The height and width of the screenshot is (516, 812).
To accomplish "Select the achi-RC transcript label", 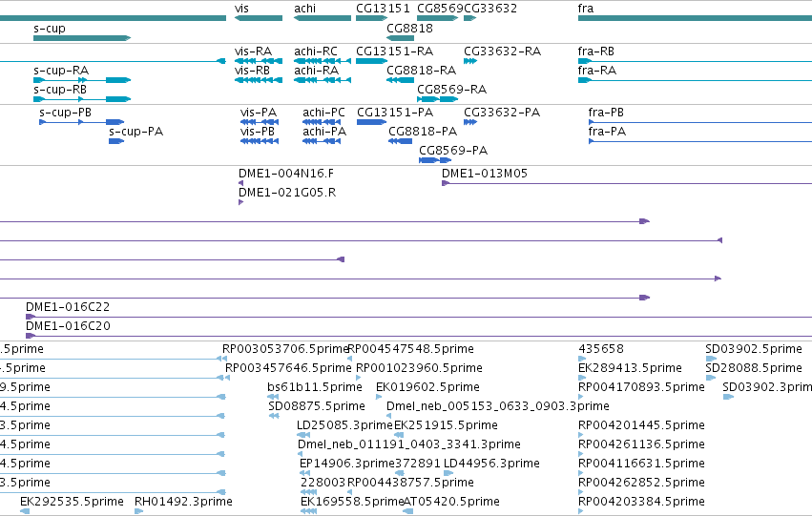I will [316, 52].
